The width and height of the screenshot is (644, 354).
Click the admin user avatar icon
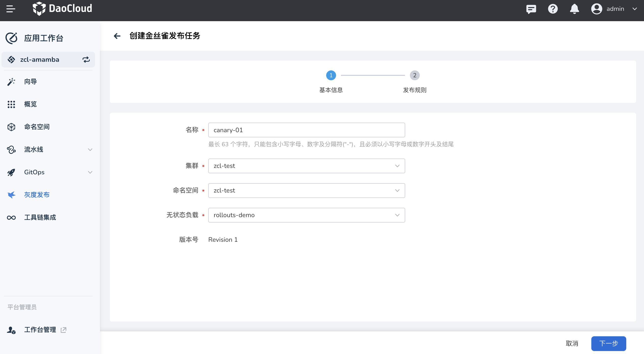tap(596, 9)
